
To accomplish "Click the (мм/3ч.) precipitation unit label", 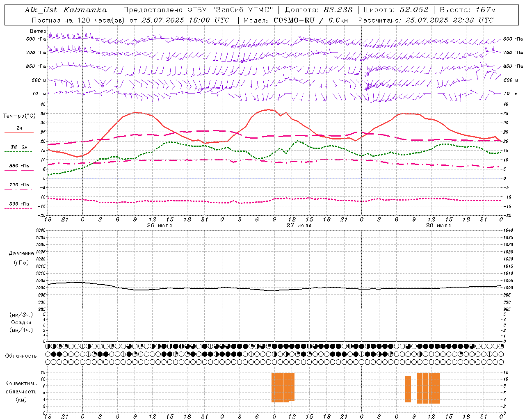I will pyautogui.click(x=21, y=315).
